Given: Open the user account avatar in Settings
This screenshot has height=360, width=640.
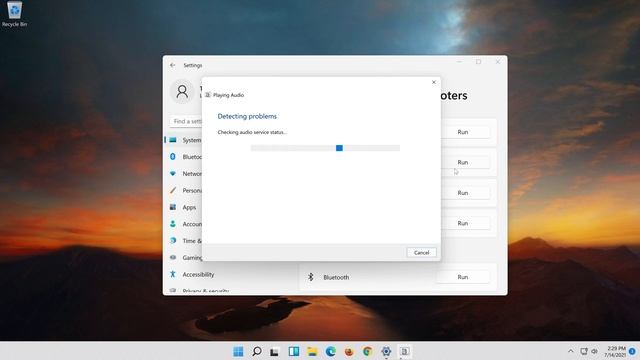Looking at the screenshot, I should pos(182,91).
